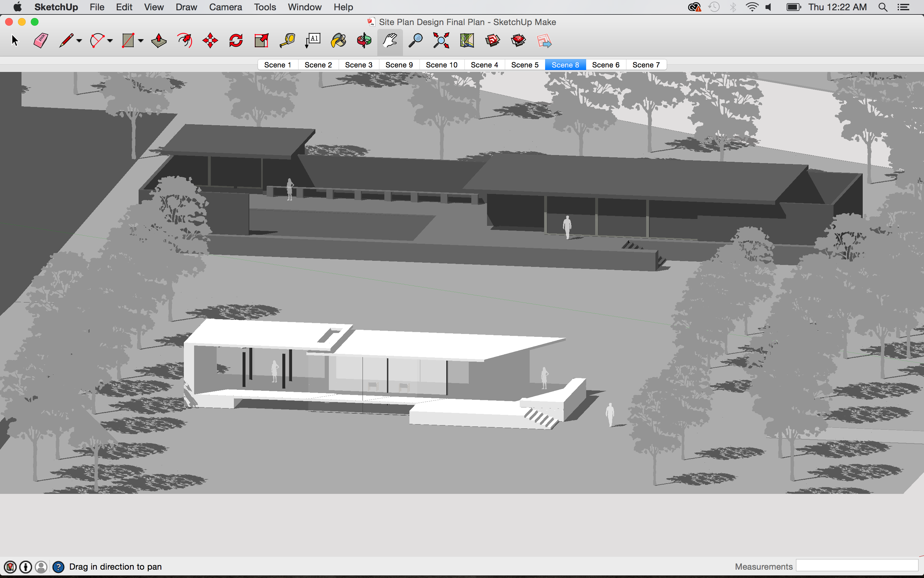Open the Instructor help question icon

(x=58, y=566)
